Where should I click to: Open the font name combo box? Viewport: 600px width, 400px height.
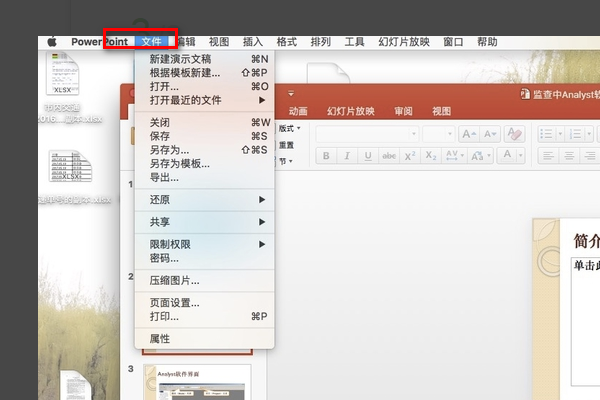pos(367,134)
